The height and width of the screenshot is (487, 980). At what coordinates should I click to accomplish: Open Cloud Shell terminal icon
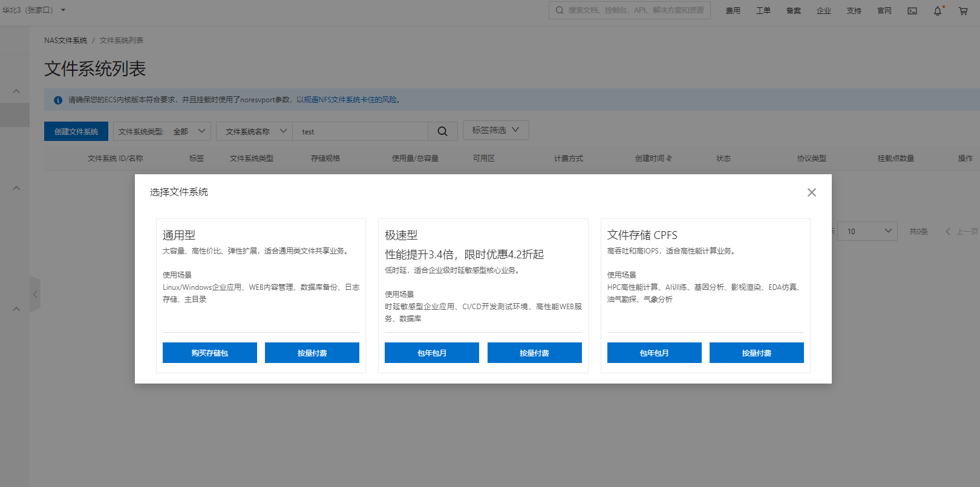click(x=912, y=11)
